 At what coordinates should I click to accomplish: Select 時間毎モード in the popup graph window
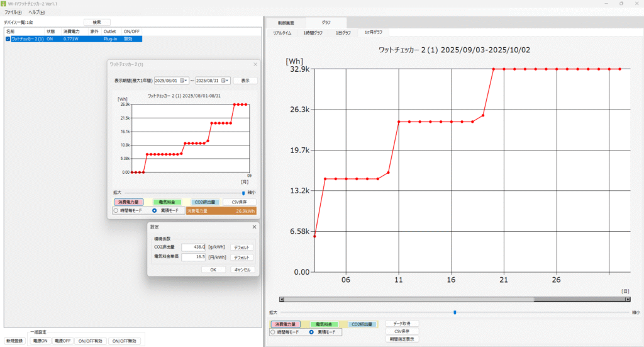coord(115,210)
